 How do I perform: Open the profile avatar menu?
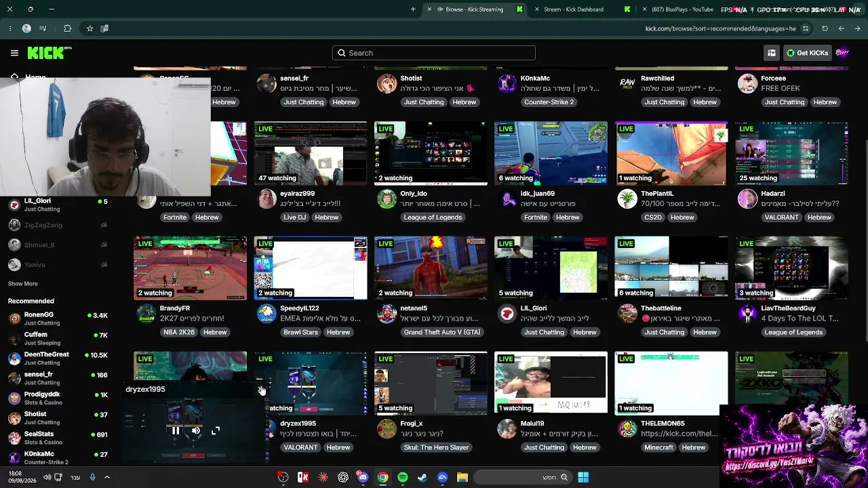pyautogui.click(x=842, y=53)
